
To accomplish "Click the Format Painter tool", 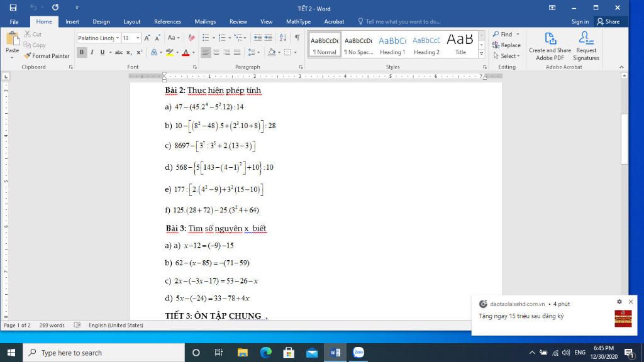I will (x=47, y=56).
